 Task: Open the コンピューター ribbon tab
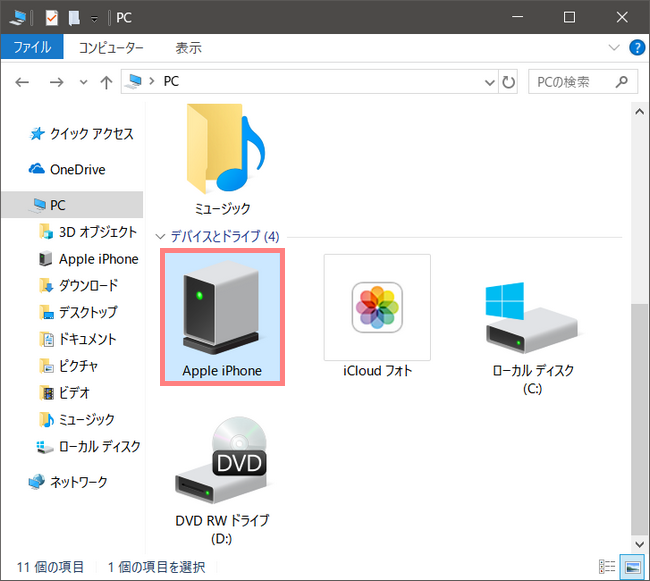point(111,48)
